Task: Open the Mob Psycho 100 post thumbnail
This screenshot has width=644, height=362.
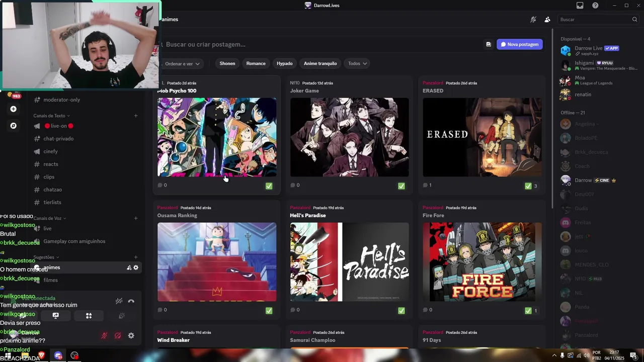Action: pyautogui.click(x=217, y=137)
